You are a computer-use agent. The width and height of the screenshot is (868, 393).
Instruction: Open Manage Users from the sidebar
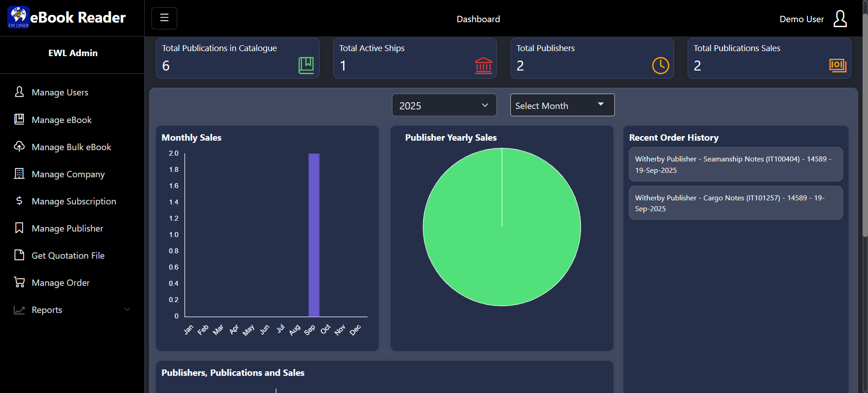tap(60, 92)
